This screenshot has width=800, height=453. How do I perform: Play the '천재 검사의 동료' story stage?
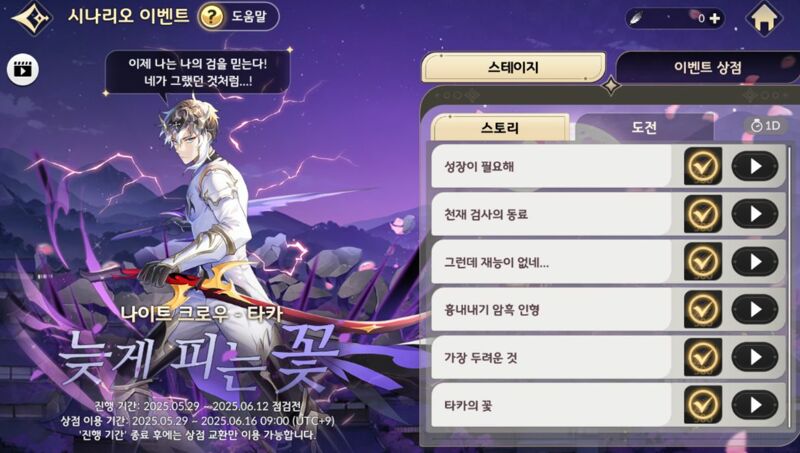click(755, 214)
